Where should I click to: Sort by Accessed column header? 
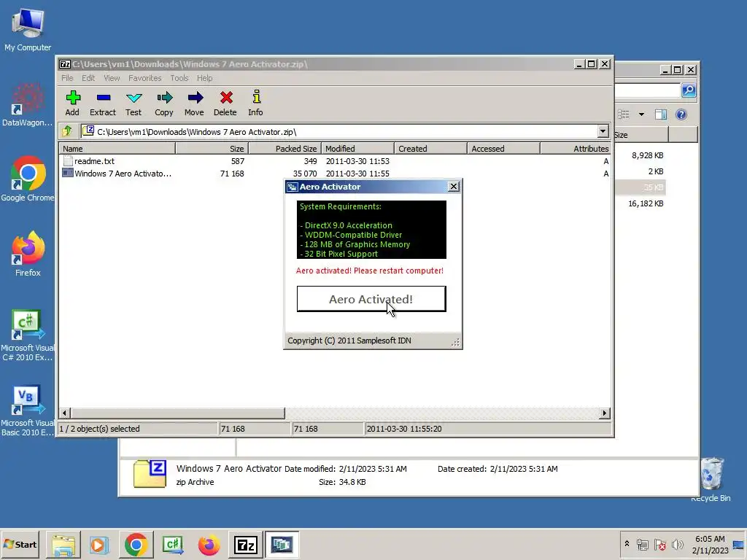coord(503,149)
